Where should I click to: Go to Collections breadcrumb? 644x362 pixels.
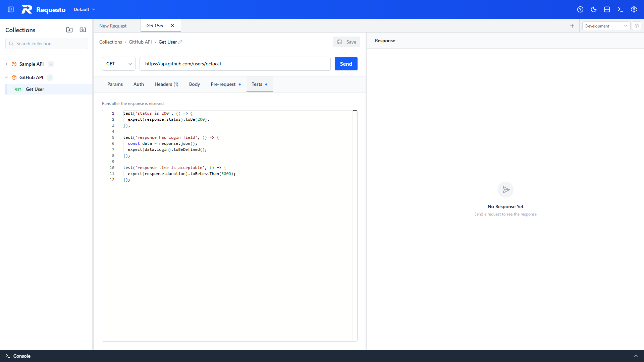coord(111,42)
